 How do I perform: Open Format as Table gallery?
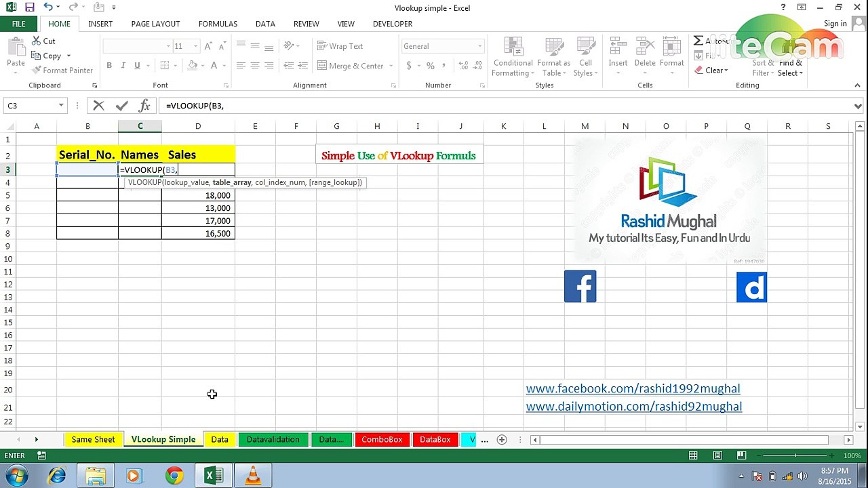(553, 56)
